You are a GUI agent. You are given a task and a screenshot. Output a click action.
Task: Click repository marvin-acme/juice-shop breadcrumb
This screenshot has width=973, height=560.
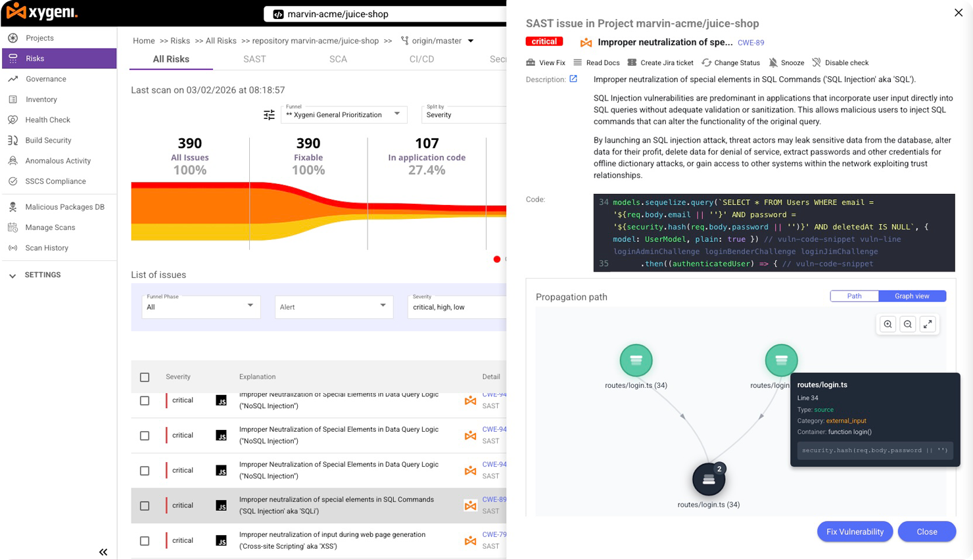point(316,41)
